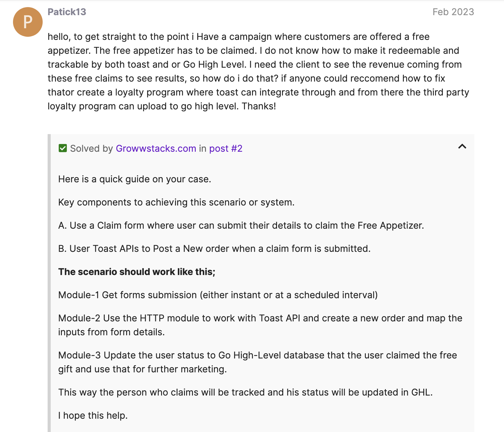Click the grey left border of quote
The height and width of the screenshot is (432, 504).
[49, 283]
